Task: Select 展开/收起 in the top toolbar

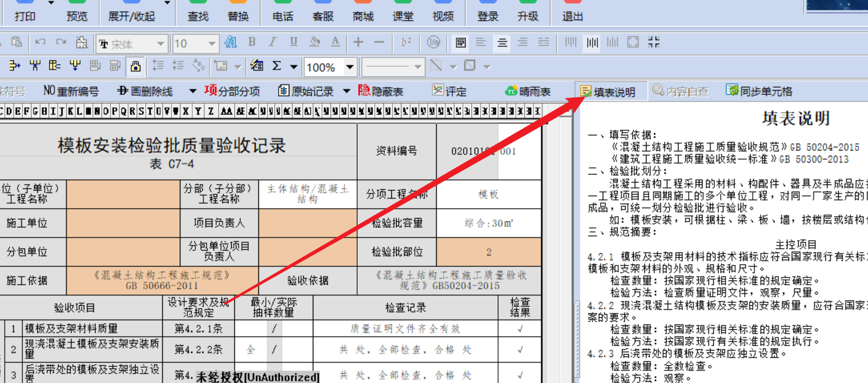Action: (x=131, y=16)
